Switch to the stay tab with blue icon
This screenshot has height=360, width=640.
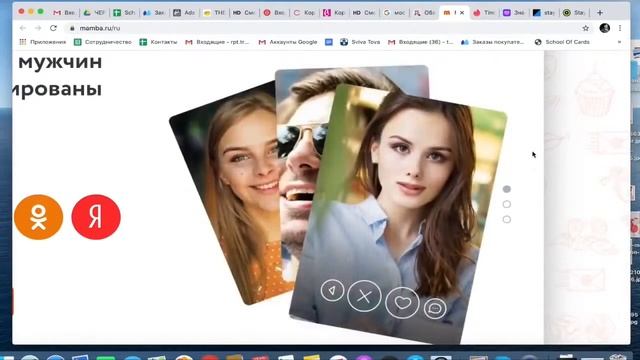click(x=544, y=13)
